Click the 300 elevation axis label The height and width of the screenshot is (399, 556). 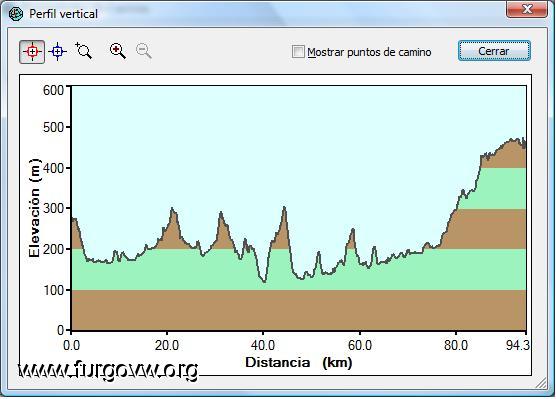click(54, 208)
